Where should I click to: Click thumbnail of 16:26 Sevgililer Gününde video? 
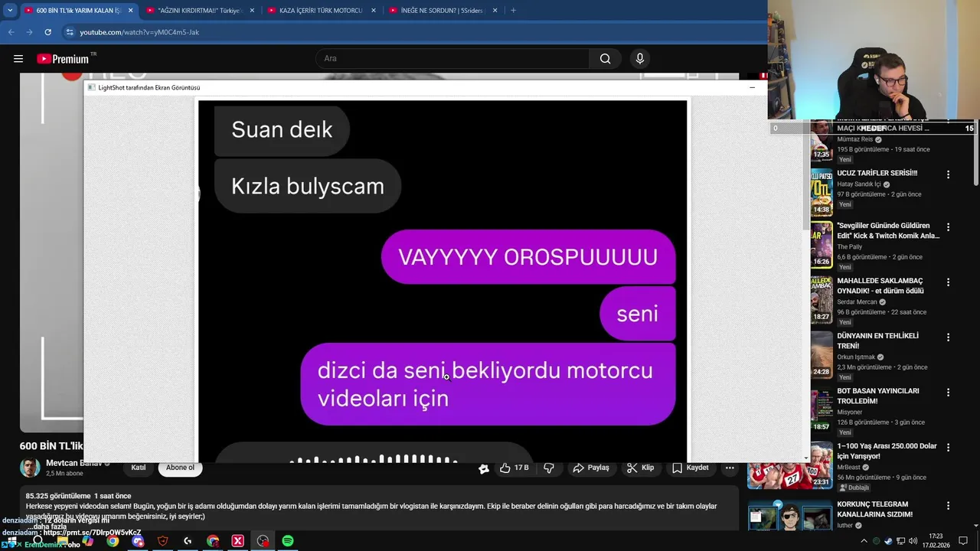[x=822, y=244]
